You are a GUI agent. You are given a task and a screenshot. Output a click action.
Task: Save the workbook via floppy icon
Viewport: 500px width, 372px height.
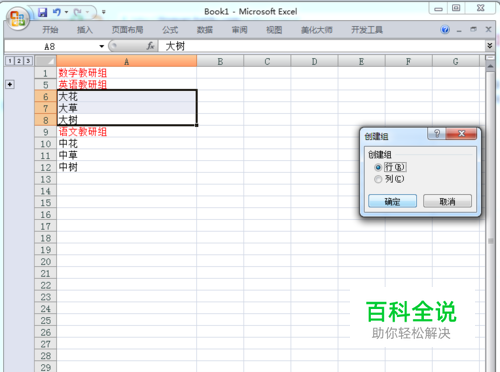[43, 12]
